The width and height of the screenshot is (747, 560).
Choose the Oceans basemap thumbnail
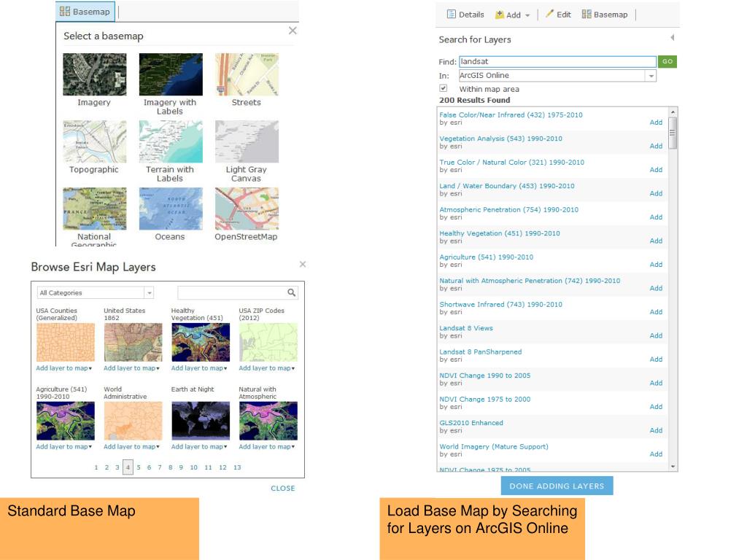click(171, 209)
